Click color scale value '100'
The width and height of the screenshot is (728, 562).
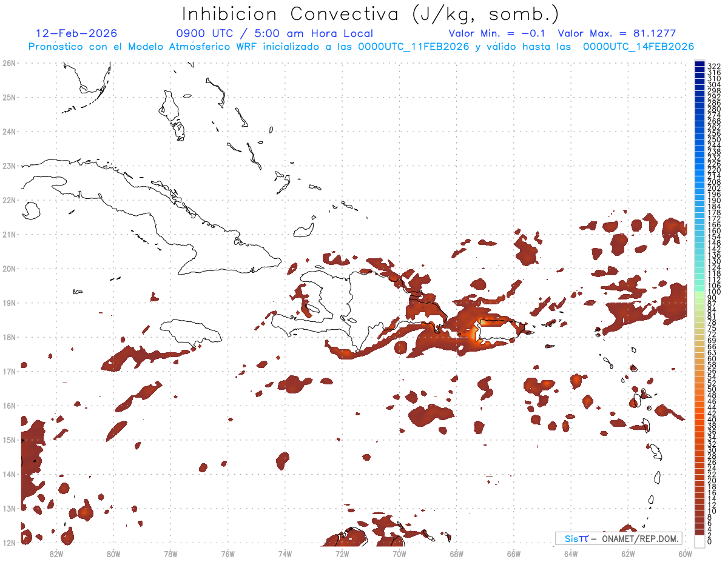click(x=714, y=292)
